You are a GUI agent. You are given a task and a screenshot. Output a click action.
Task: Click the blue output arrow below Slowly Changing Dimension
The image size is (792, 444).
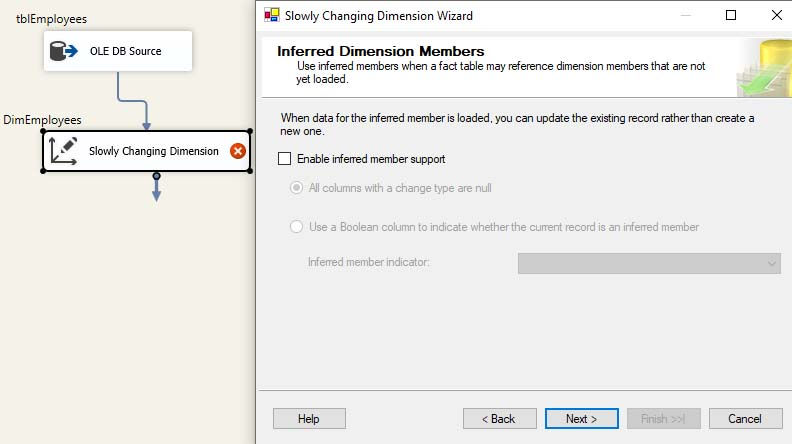(x=157, y=187)
